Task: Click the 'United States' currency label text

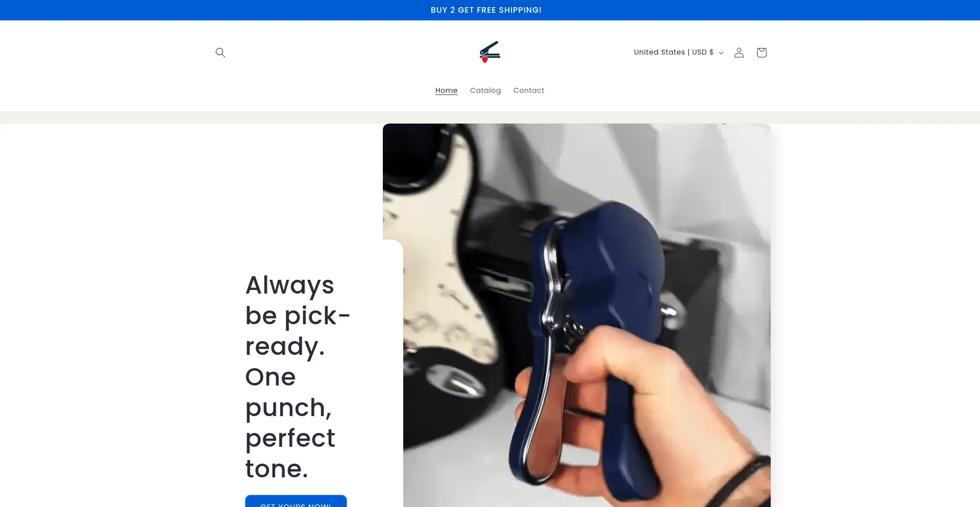Action: click(659, 52)
